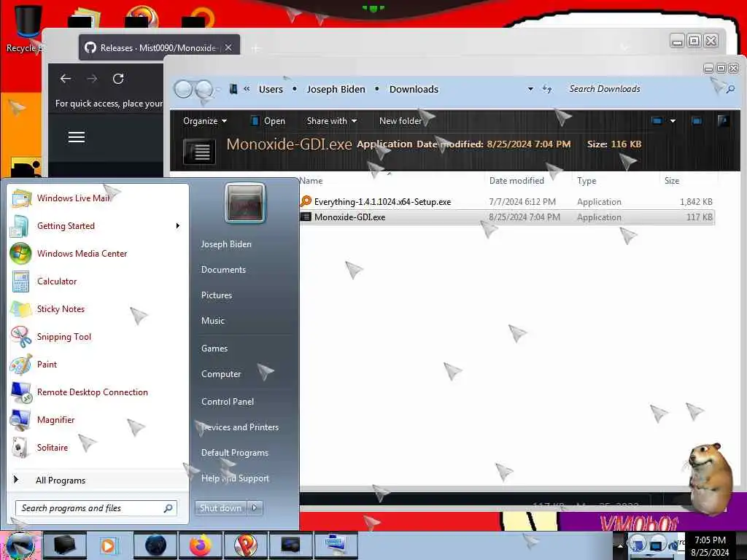747x560 pixels.
Task: Open Music from Start menu
Action: (x=213, y=321)
